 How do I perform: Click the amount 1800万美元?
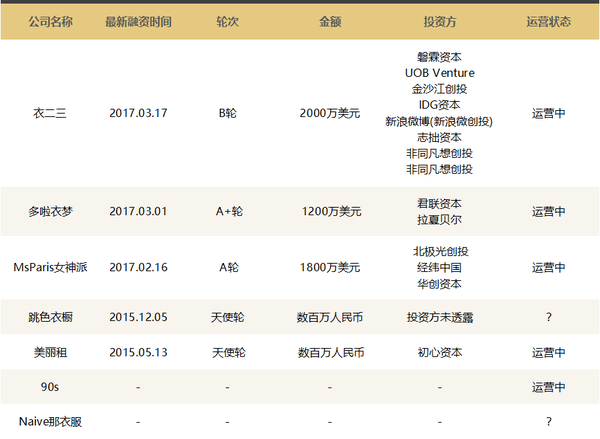(x=330, y=267)
